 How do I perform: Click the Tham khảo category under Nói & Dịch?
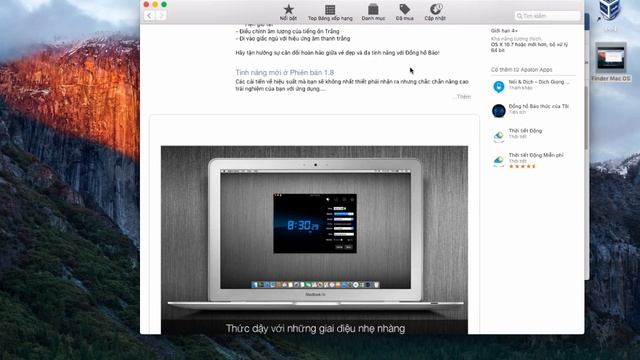(520, 88)
